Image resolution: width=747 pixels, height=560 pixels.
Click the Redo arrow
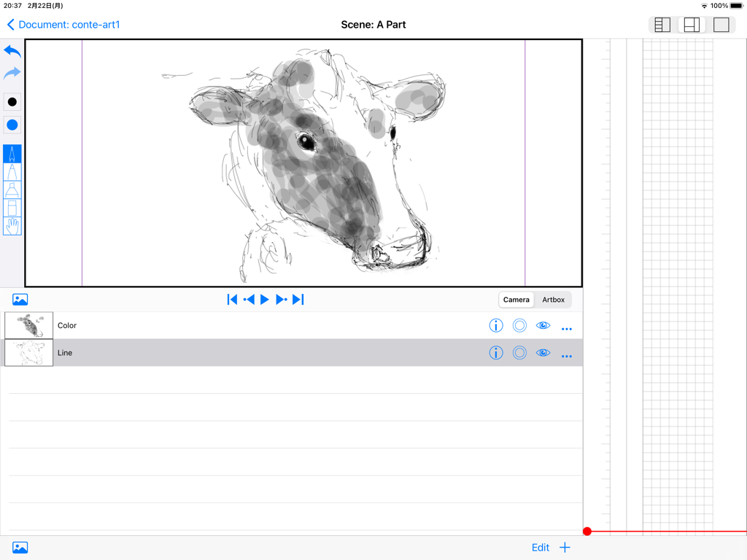12,73
